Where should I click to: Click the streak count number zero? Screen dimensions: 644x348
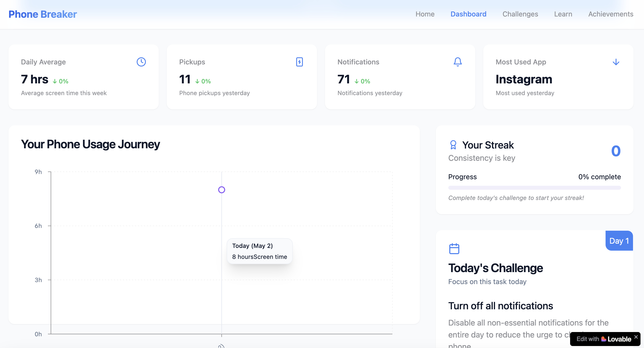(616, 151)
